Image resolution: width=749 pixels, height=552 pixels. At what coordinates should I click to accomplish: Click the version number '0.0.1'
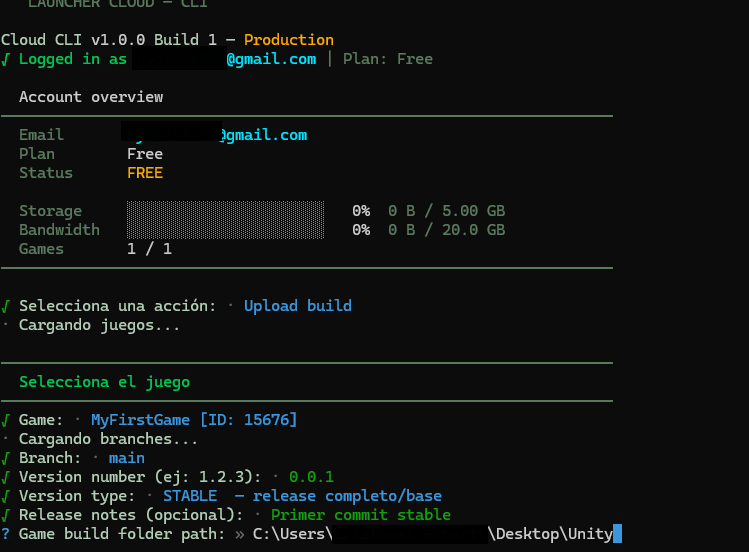(x=311, y=477)
